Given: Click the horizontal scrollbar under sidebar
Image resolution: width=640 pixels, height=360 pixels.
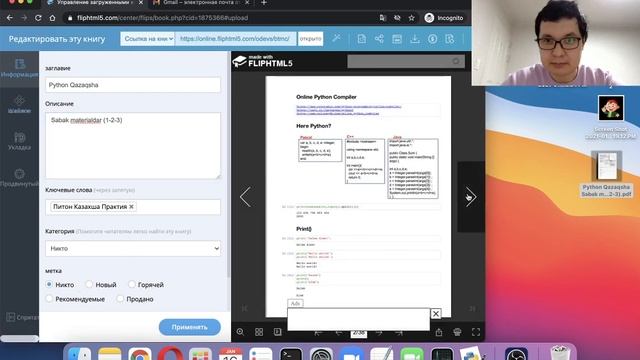Looking at the screenshot, I should (20, 338).
